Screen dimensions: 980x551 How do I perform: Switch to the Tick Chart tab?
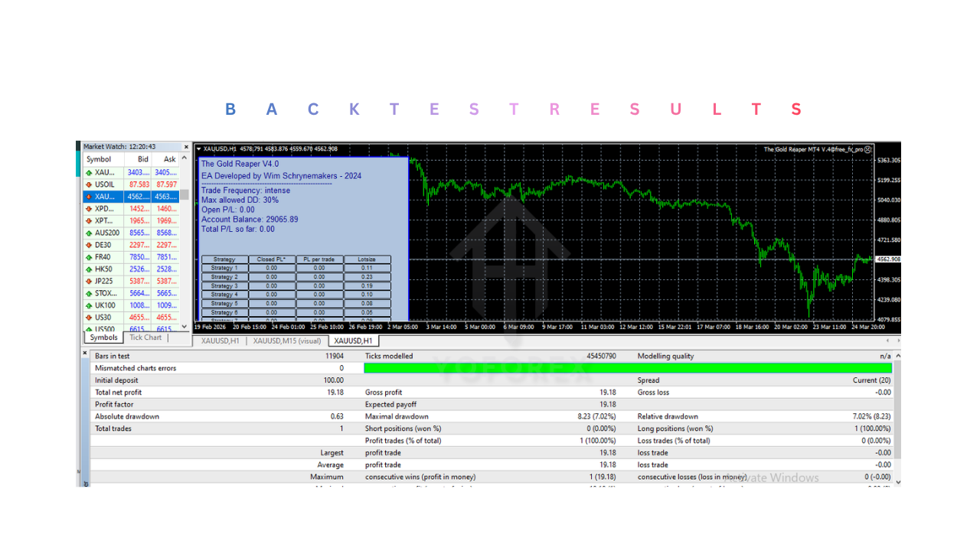point(145,337)
